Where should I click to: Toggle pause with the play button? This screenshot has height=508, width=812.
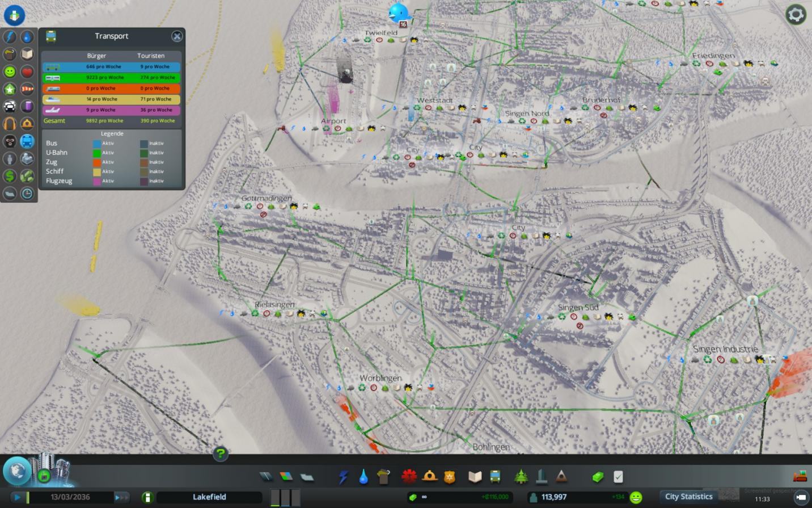click(x=17, y=497)
